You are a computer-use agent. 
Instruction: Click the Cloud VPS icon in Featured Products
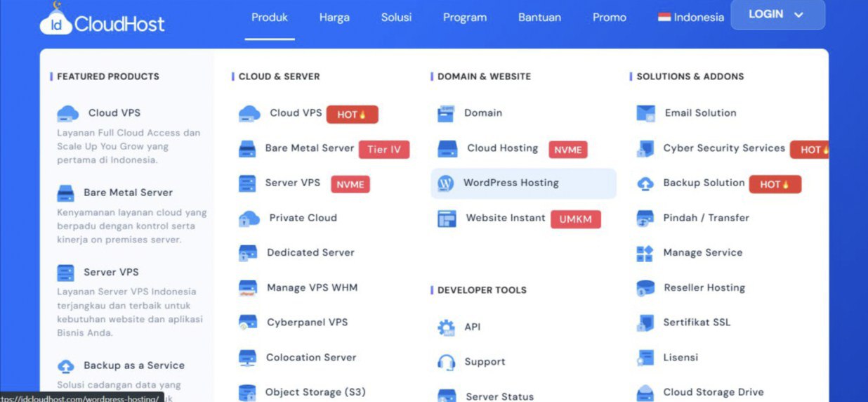pyautogui.click(x=68, y=113)
